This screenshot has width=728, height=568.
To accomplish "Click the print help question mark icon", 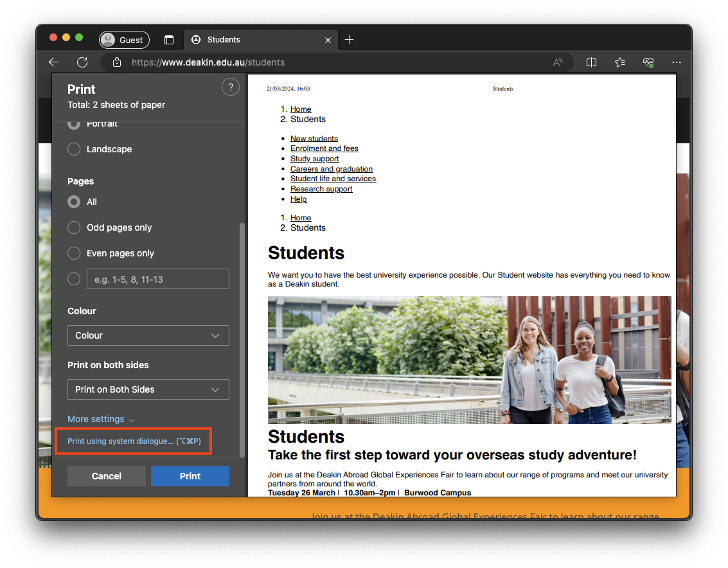I will (x=230, y=87).
